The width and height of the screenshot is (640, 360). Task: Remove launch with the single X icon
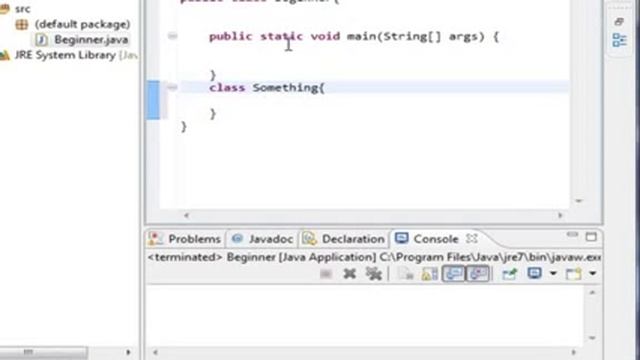[x=349, y=274]
